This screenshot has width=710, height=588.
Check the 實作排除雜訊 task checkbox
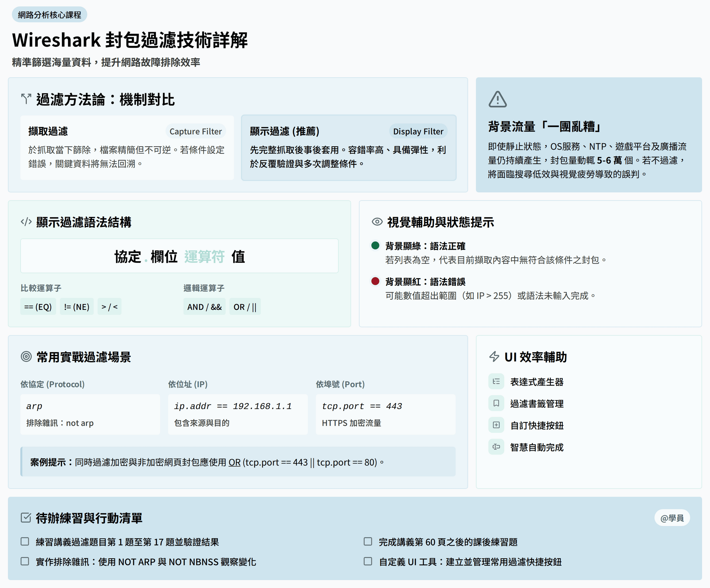[25, 561]
